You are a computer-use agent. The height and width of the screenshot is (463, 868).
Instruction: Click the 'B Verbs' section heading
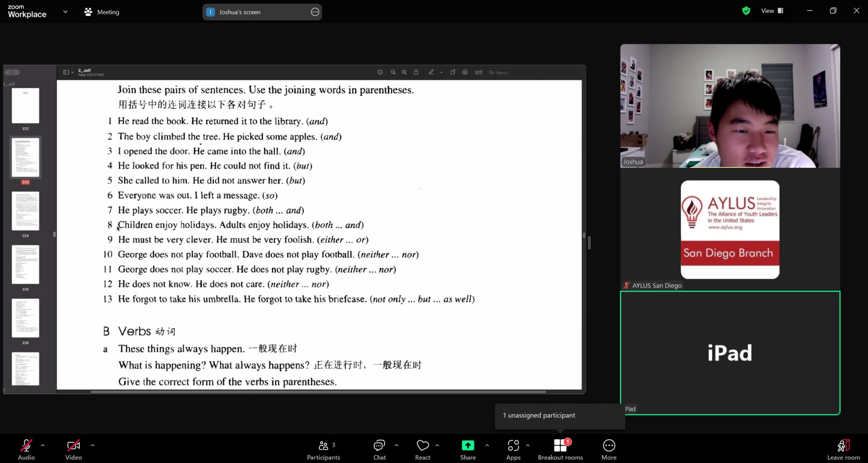pyautogui.click(x=139, y=331)
